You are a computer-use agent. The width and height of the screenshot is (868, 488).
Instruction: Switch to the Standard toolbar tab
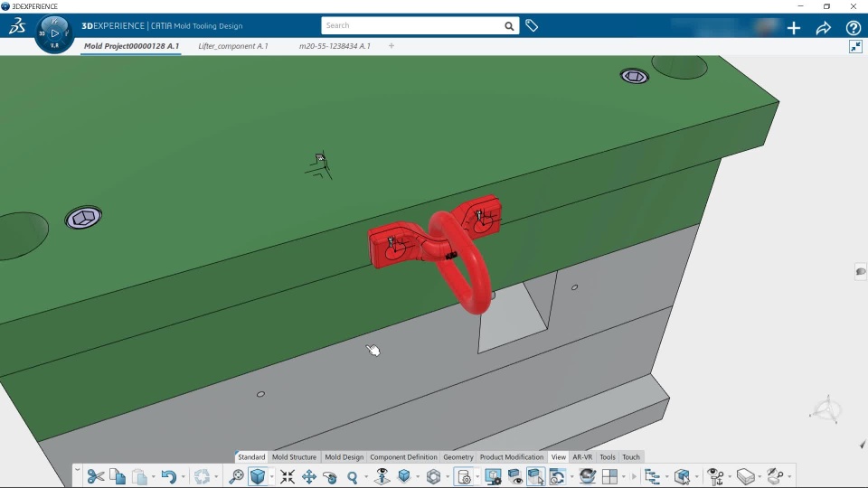pyautogui.click(x=251, y=457)
